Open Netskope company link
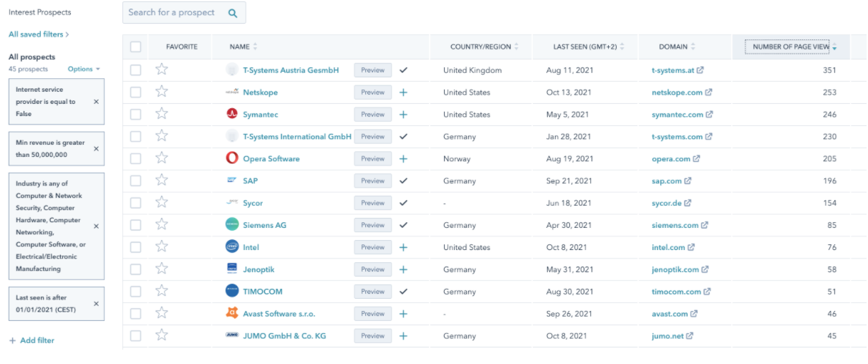868x364 pixels. coord(260,92)
